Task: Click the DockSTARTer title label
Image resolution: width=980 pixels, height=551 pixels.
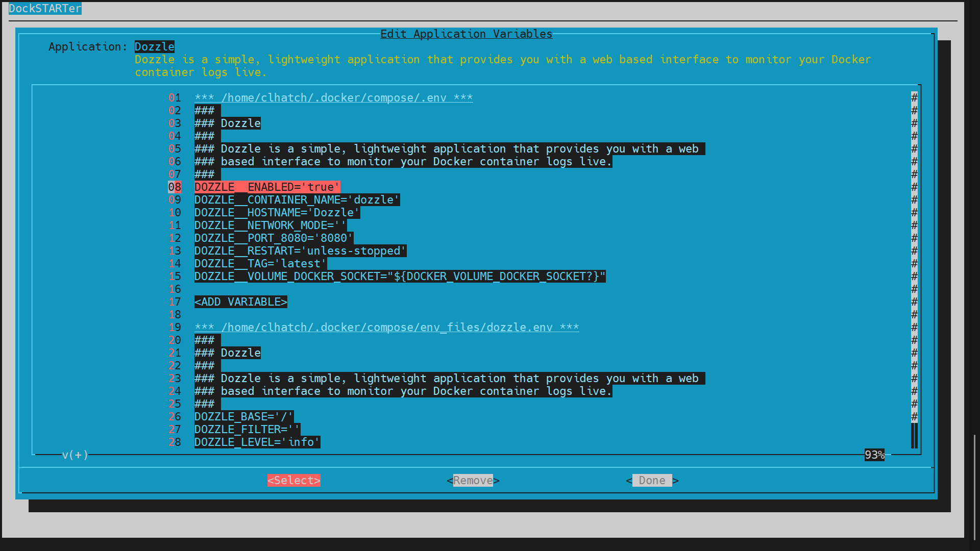Action: 45,8
